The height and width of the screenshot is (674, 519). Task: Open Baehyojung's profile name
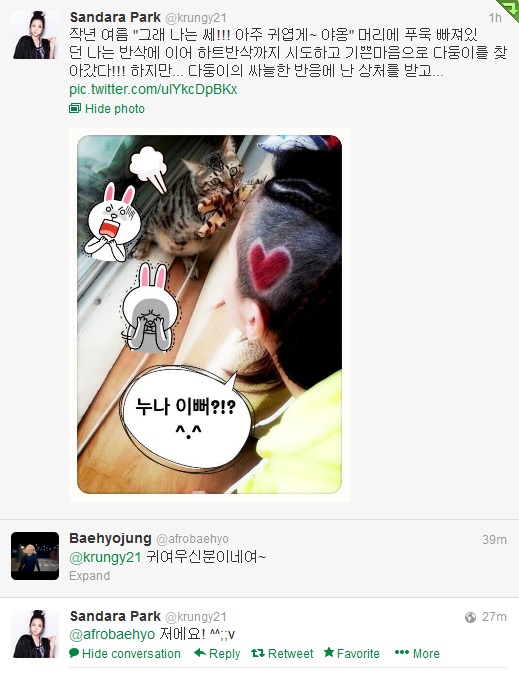coord(111,538)
